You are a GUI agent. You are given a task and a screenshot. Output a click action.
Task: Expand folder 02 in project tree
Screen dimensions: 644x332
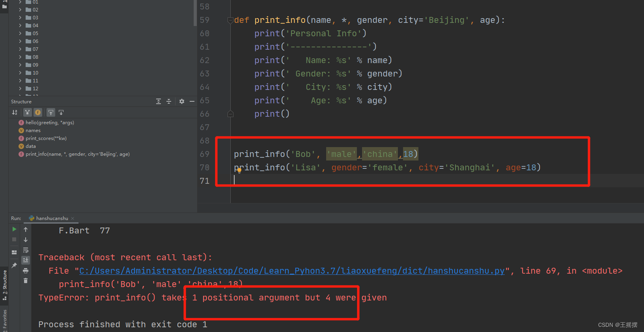(x=20, y=9)
